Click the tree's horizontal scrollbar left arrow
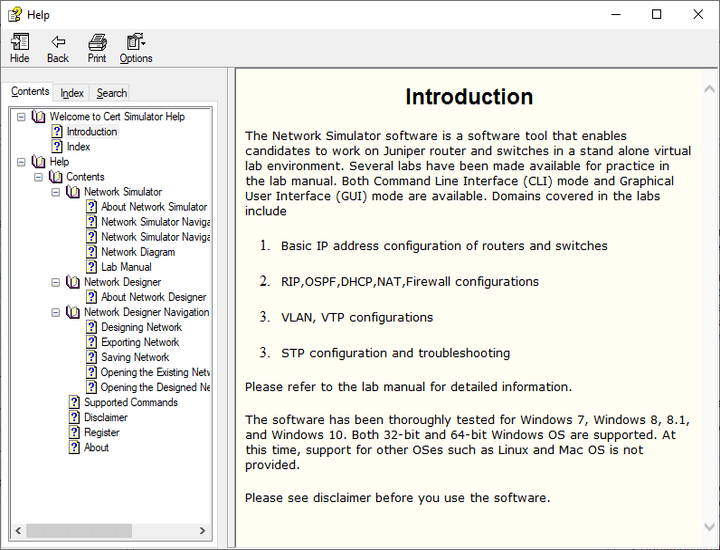The width and height of the screenshot is (720, 550). point(18,531)
